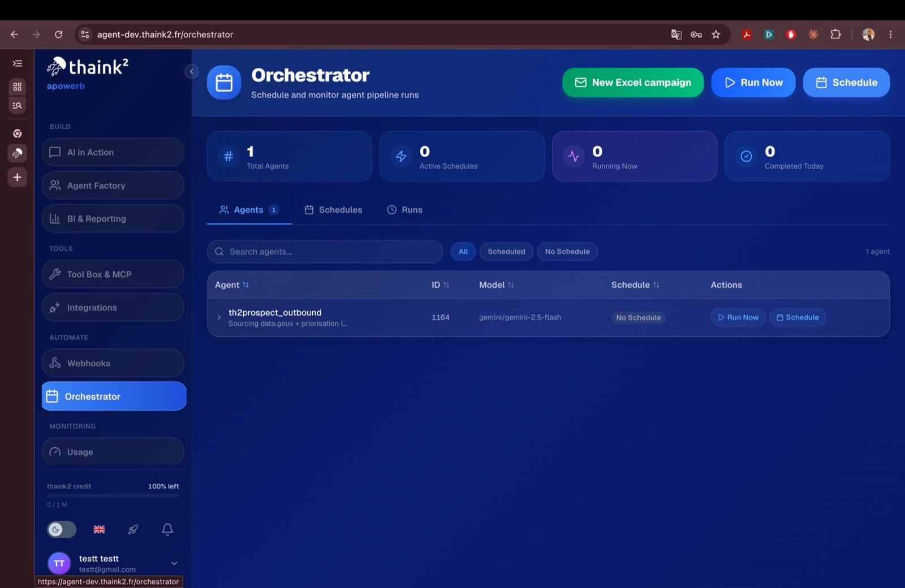Sort table by Agent column
Image resolution: width=905 pixels, height=588 pixels.
[232, 285]
